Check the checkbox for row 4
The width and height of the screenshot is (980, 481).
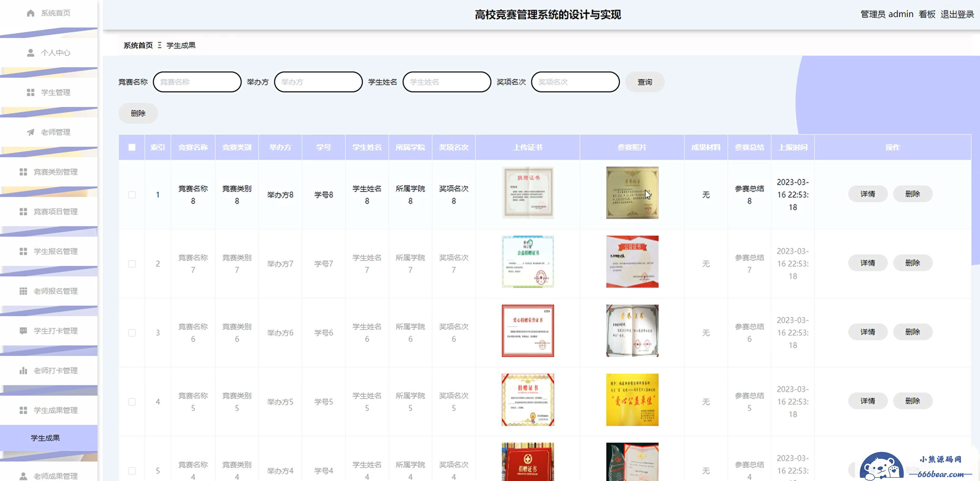[x=132, y=402]
